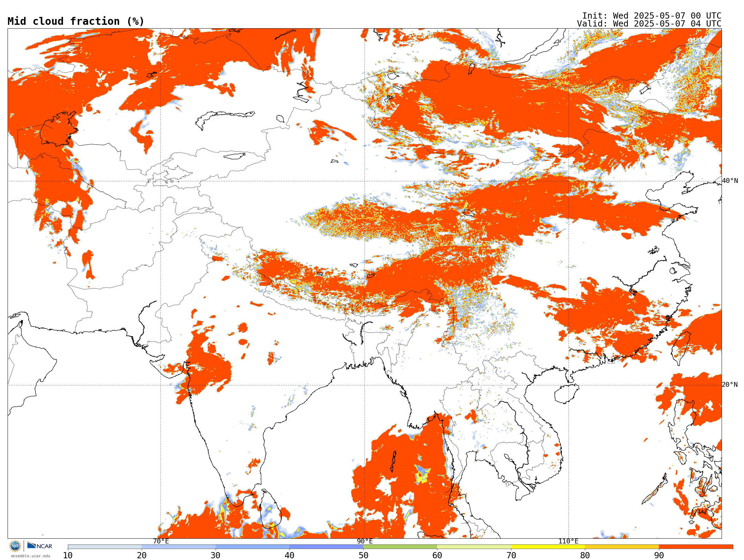744x560 pixels.
Task: Click the colorbar tick label 70
Action: 511,555
